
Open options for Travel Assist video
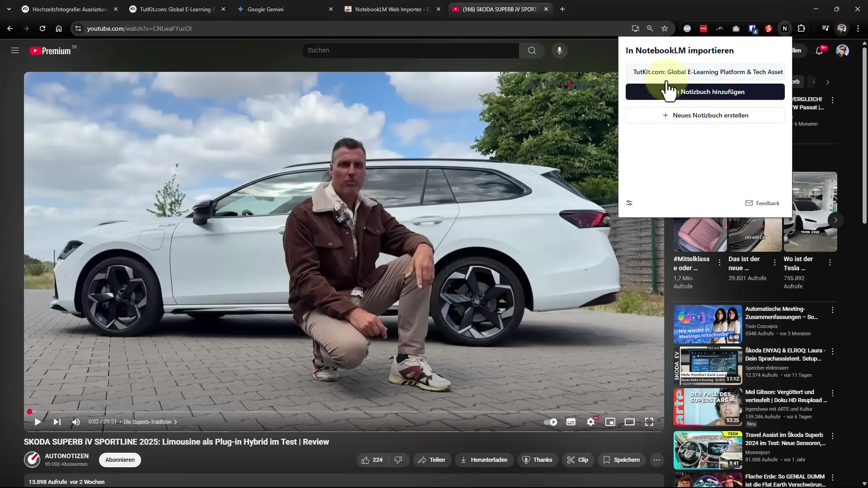point(832,436)
